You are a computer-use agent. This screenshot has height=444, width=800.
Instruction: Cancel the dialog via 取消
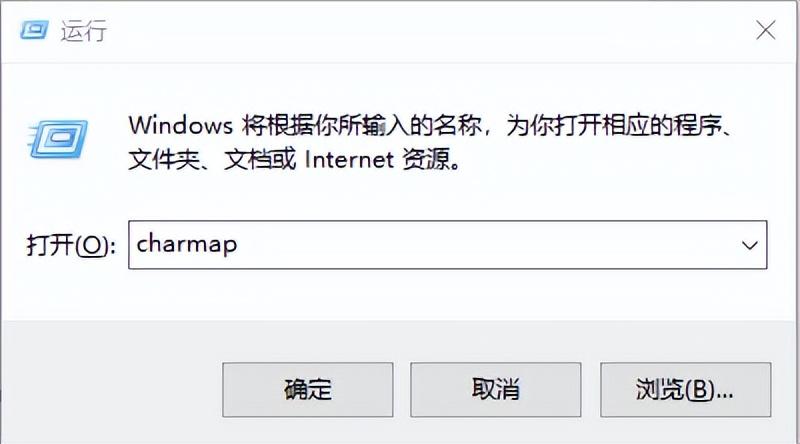495,390
